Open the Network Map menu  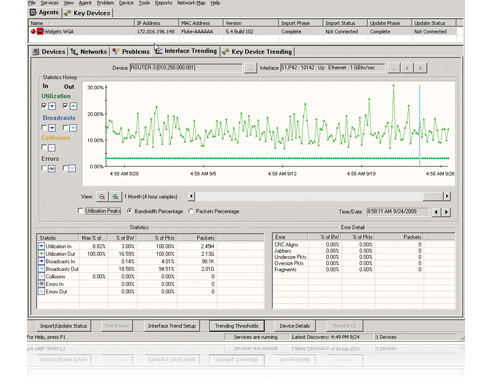[x=191, y=3]
